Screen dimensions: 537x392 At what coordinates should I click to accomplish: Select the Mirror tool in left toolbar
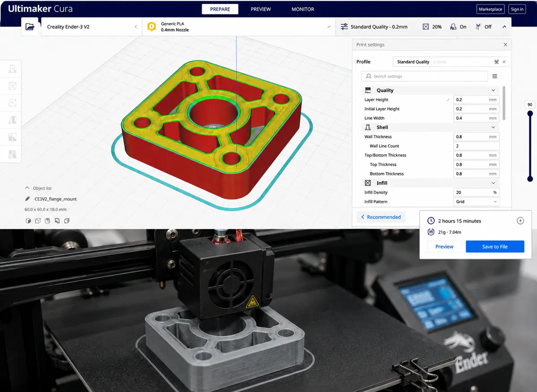click(13, 120)
